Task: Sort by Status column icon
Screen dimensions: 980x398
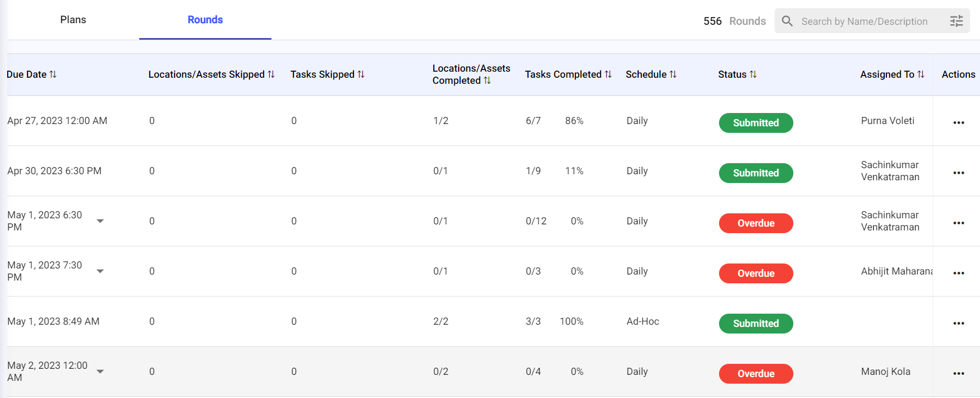Action: 753,74
